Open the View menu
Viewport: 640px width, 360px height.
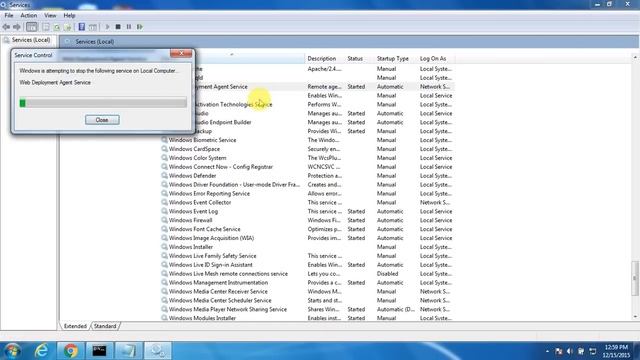click(x=50, y=16)
